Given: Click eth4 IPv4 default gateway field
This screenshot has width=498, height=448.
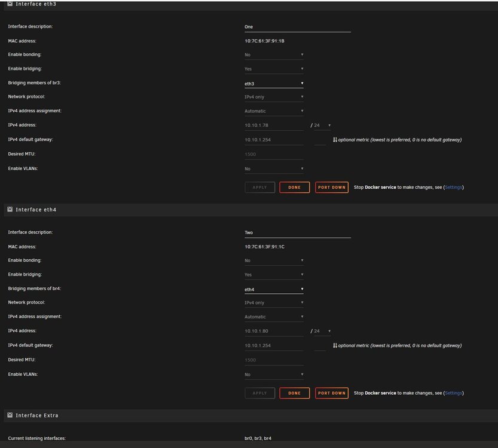Looking at the screenshot, I should [274, 345].
